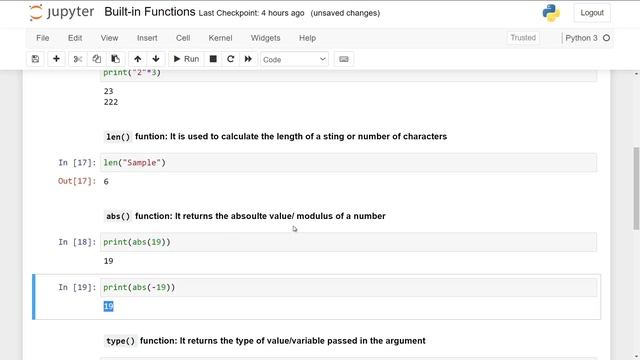Open the command palette keyboard icon
Image resolution: width=640 pixels, height=360 pixels.
click(x=344, y=59)
